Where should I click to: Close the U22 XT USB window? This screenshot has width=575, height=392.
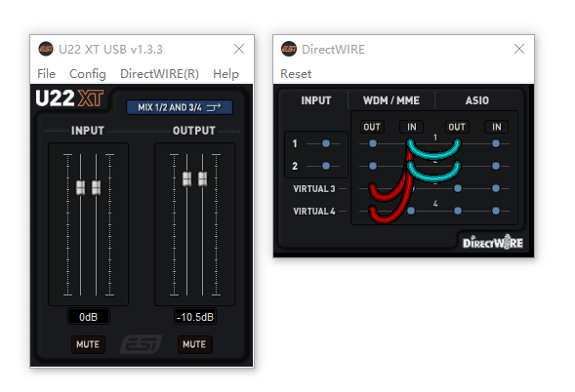[239, 49]
